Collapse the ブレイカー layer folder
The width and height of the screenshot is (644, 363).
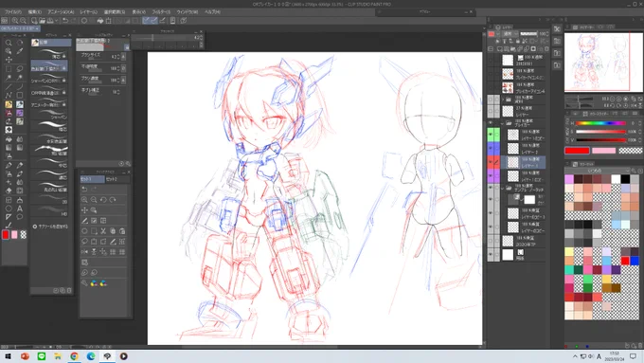pos(502,123)
